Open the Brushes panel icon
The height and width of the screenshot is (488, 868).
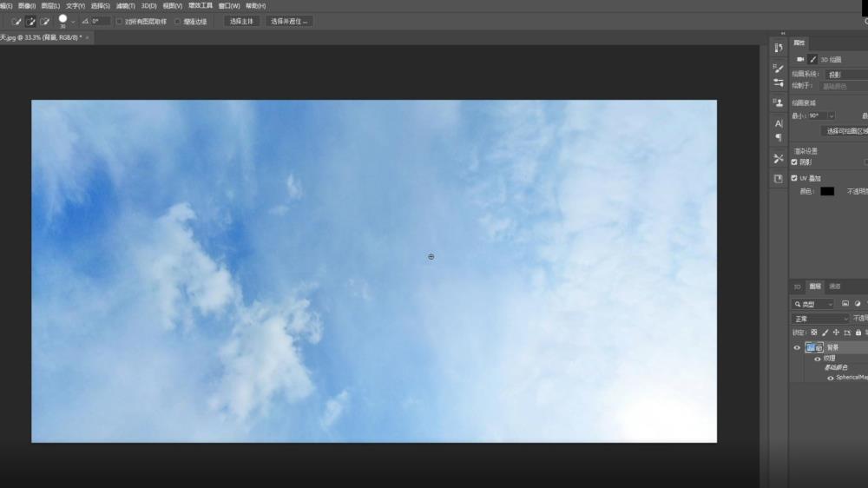tap(779, 69)
